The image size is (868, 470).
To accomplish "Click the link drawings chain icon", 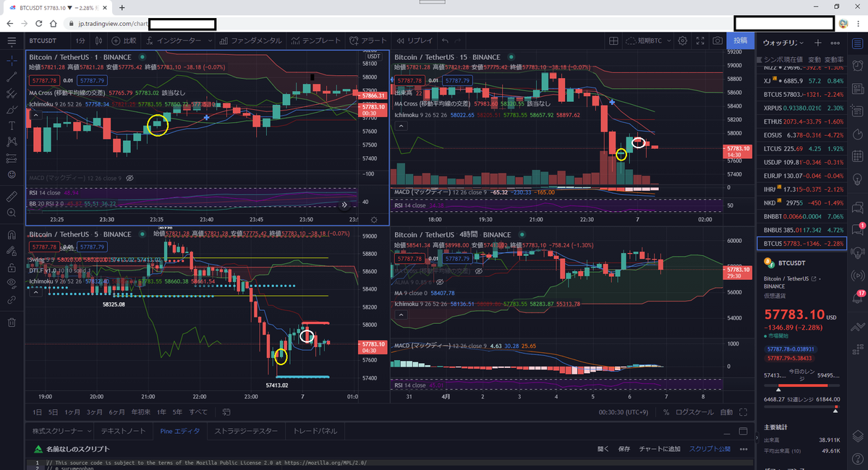I will click(12, 300).
